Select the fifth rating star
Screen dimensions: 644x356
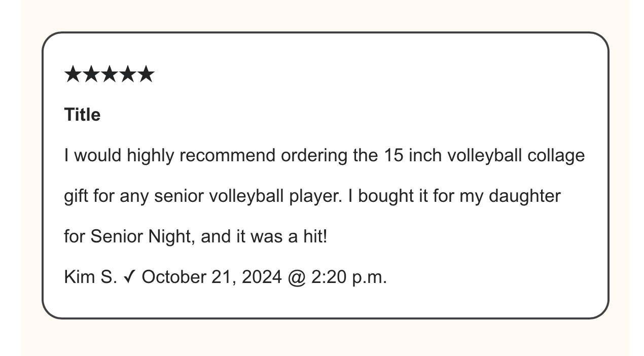click(146, 75)
